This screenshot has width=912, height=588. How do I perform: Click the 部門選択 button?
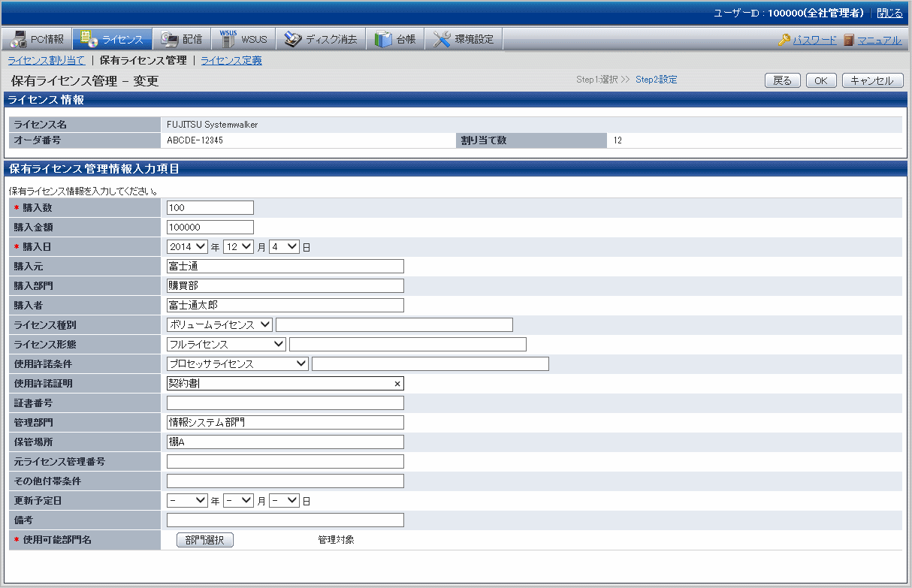[205, 540]
